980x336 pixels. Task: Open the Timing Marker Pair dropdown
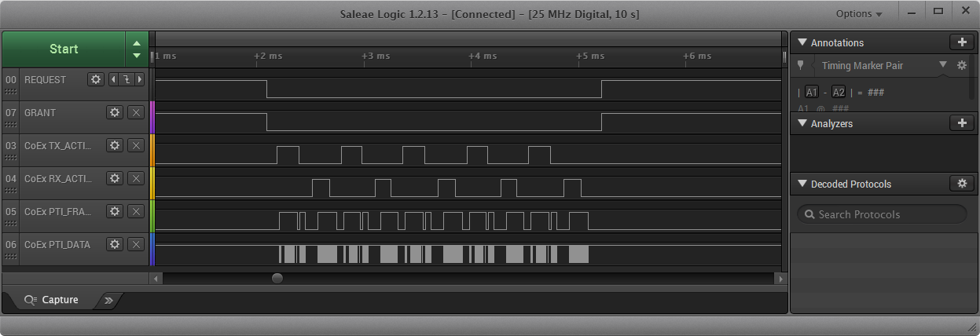click(942, 65)
